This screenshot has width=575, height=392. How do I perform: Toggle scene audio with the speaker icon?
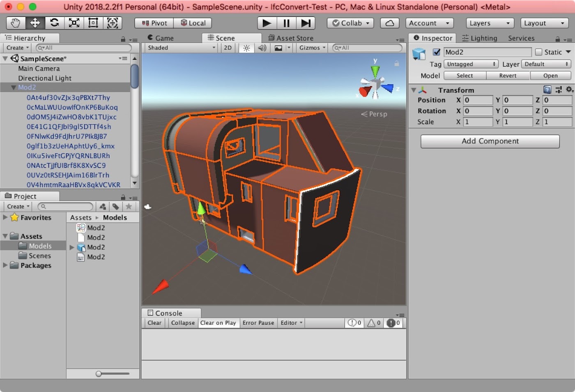pyautogui.click(x=262, y=48)
